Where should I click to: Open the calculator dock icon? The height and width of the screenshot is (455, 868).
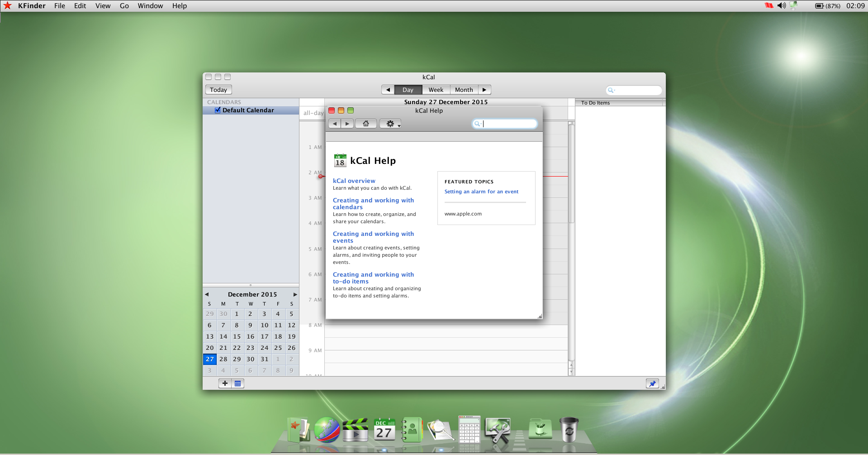469,429
